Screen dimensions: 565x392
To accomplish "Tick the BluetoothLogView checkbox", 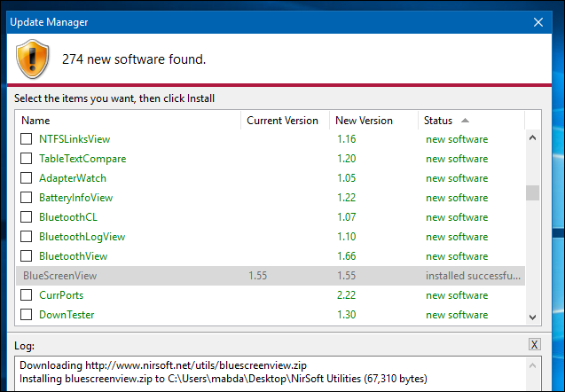I will pos(26,236).
